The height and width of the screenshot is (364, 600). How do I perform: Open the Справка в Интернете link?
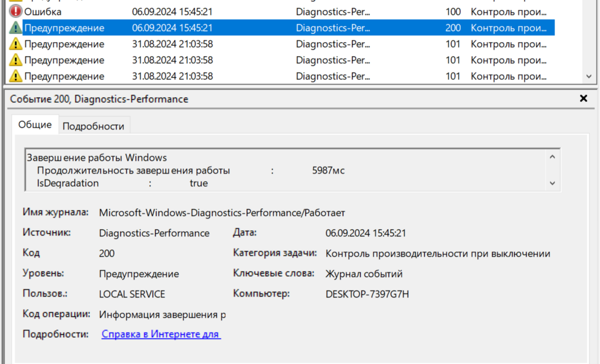click(161, 335)
